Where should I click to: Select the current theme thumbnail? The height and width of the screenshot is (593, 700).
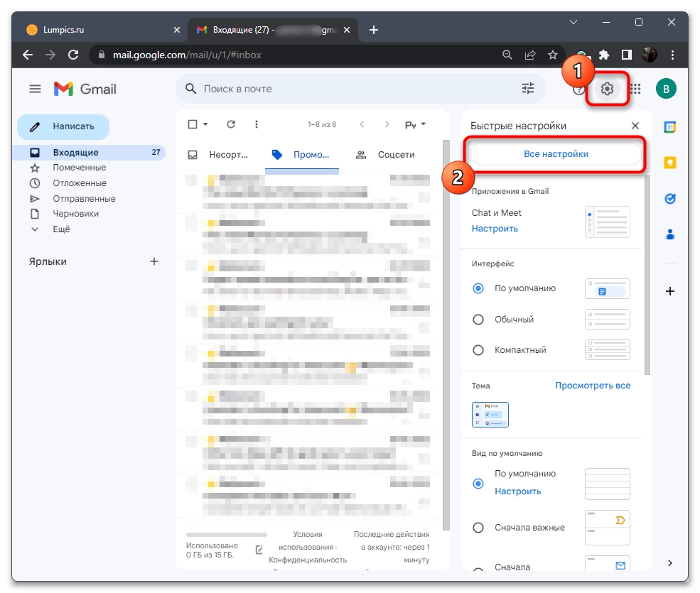pyautogui.click(x=490, y=415)
